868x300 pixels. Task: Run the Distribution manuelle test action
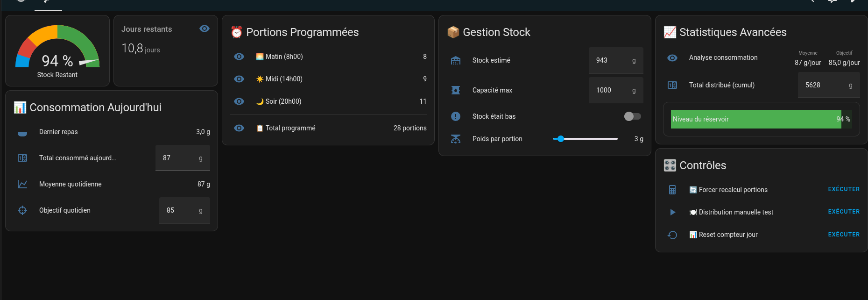[844, 212]
